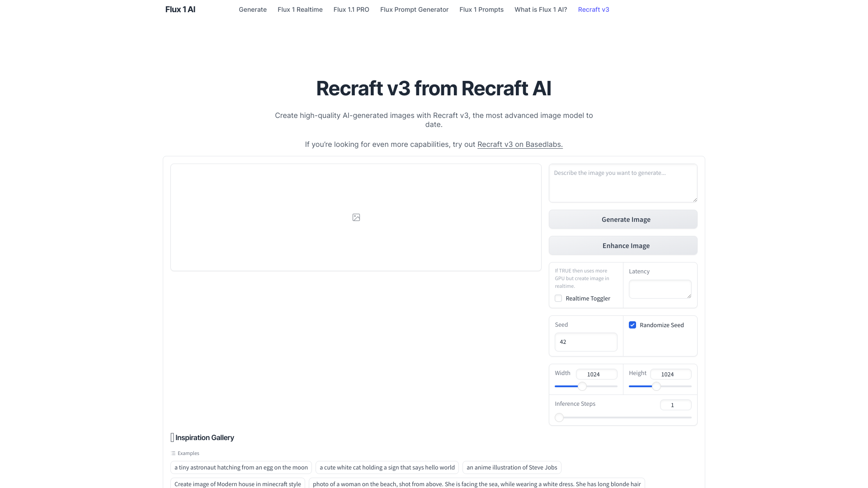868x488 pixels.
Task: Click the Examples list icon
Action: click(x=173, y=453)
